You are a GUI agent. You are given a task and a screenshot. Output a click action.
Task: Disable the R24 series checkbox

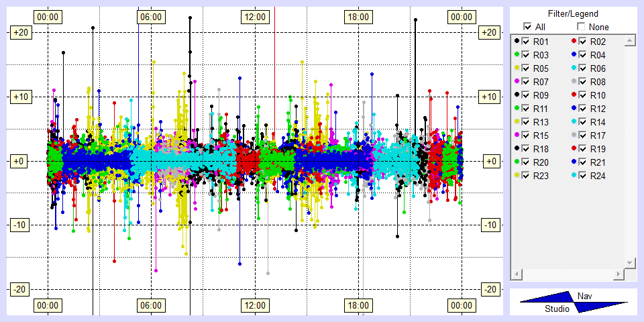583,176
